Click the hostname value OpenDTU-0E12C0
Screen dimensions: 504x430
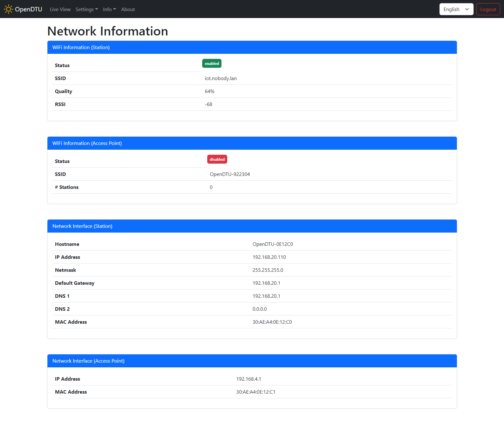coord(272,244)
